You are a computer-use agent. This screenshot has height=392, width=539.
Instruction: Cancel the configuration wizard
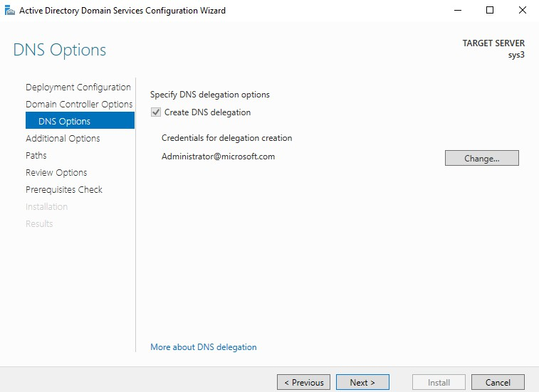[498, 382]
